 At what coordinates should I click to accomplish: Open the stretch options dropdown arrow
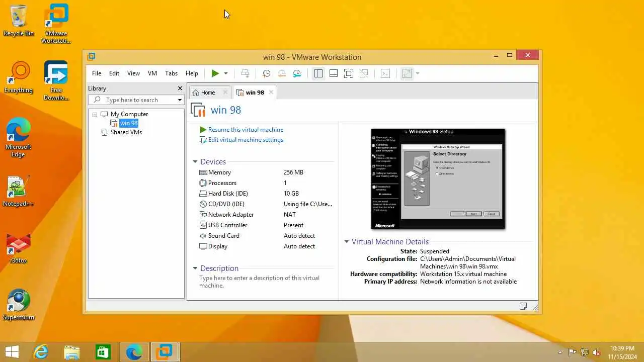pos(418,73)
